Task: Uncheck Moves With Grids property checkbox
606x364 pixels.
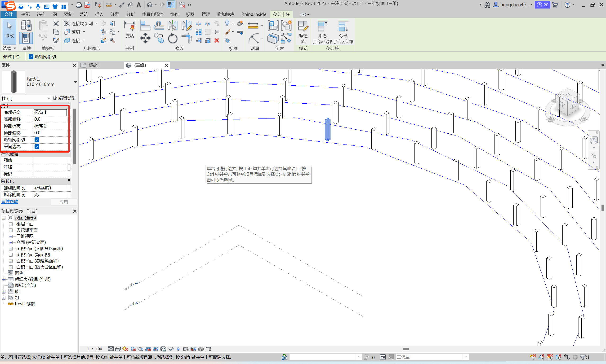Action: pyautogui.click(x=37, y=140)
